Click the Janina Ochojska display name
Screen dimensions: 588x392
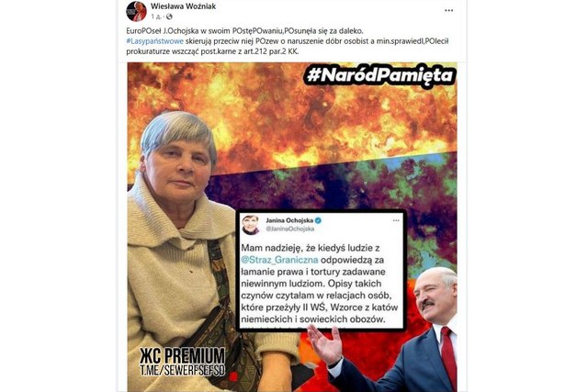(289, 220)
